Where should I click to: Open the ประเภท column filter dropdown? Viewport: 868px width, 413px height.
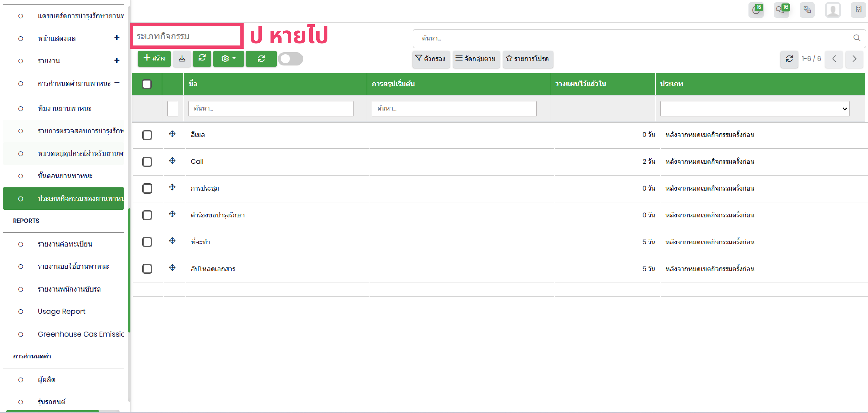pyautogui.click(x=754, y=108)
